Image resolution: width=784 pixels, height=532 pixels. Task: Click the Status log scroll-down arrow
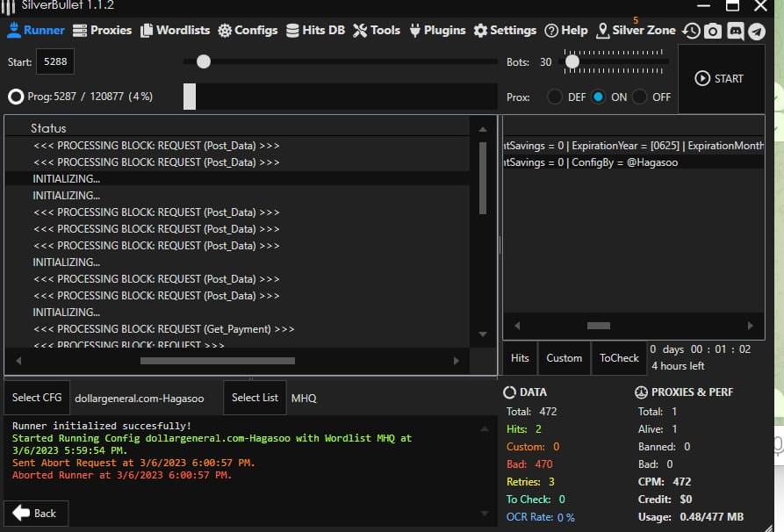[x=482, y=334]
